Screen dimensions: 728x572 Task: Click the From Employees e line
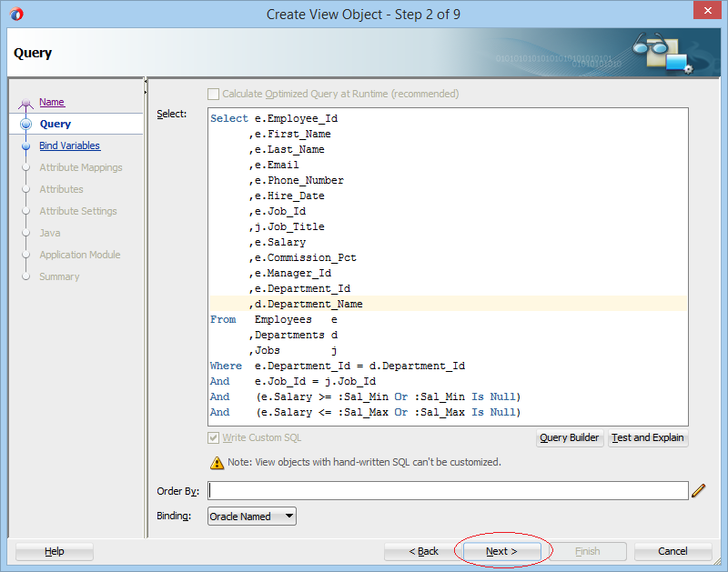(274, 319)
